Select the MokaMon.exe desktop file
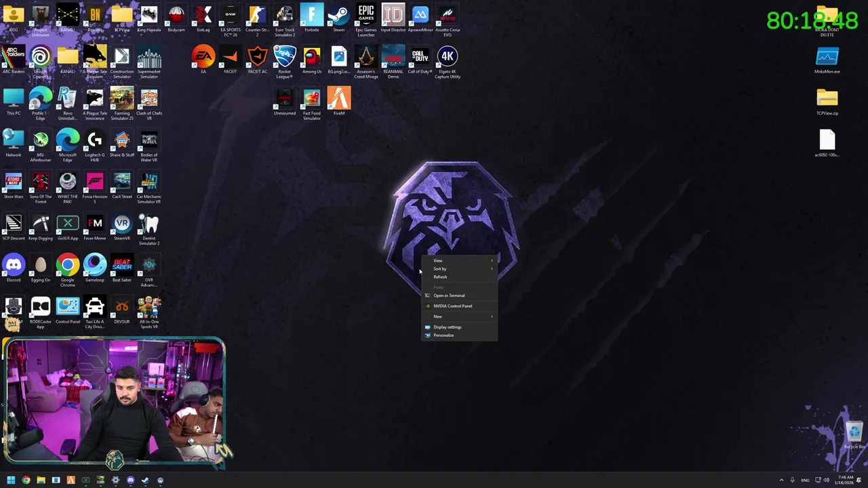This screenshot has width=868, height=488. 827,60
